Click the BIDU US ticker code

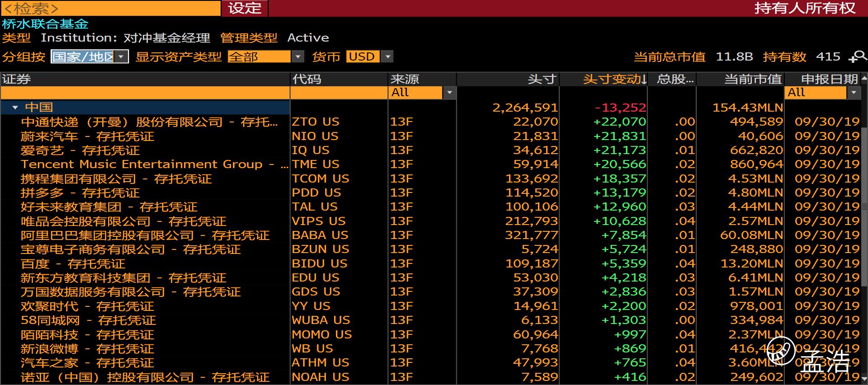(x=320, y=263)
